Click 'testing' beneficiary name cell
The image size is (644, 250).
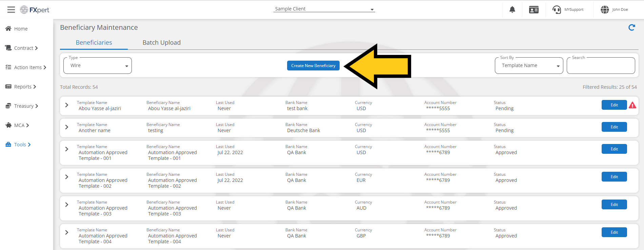coord(156,130)
